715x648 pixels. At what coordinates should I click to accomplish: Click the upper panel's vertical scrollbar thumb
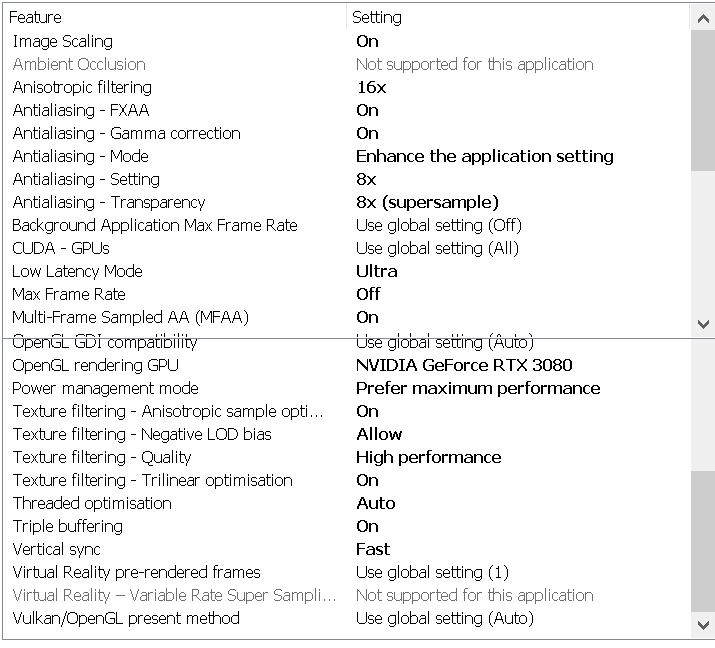point(703,100)
